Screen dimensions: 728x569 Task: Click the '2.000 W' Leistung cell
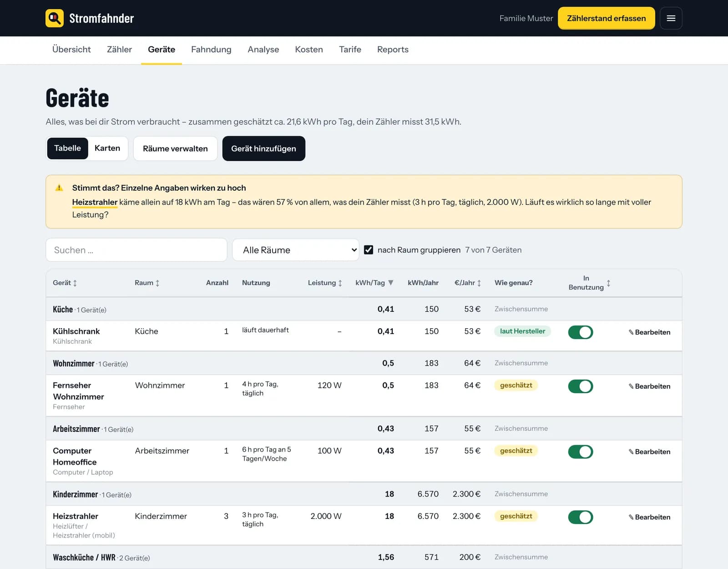point(326,516)
